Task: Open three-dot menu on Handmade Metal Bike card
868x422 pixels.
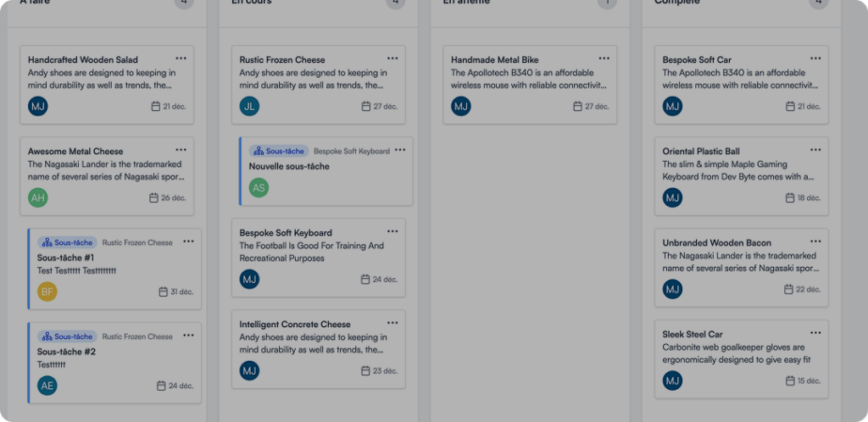Action: pos(604,58)
